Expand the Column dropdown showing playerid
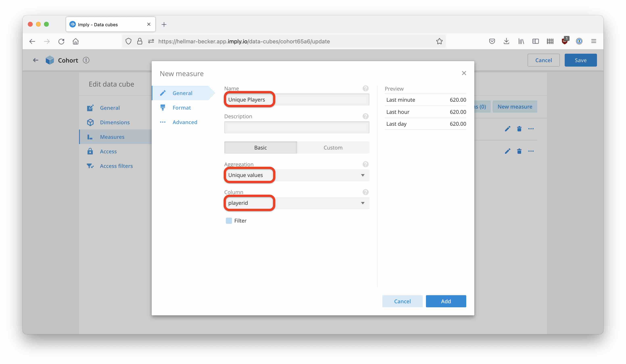The width and height of the screenshot is (626, 364). click(296, 203)
